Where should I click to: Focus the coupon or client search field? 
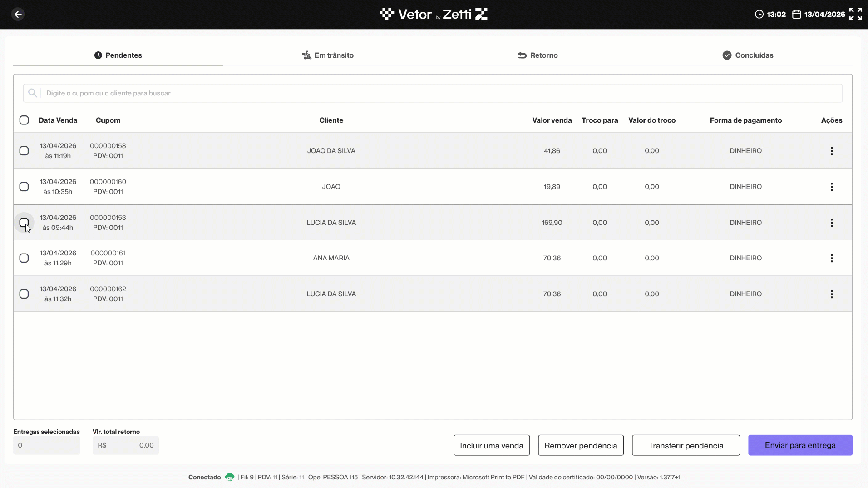coord(433,93)
